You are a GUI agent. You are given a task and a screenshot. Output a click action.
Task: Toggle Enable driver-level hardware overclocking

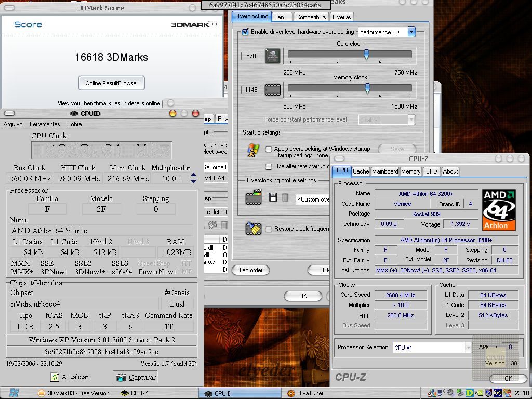click(245, 32)
